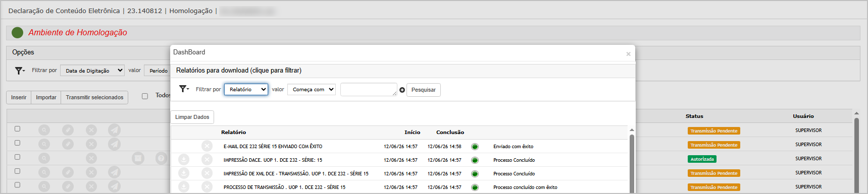The image size is (868, 194).
Task: Click SUPERVISOR in the Autorizada row
Action: tap(808, 159)
